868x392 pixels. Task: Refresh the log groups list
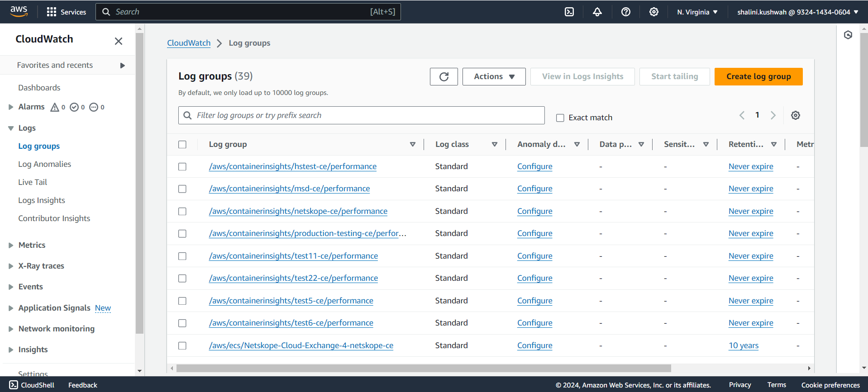click(444, 76)
